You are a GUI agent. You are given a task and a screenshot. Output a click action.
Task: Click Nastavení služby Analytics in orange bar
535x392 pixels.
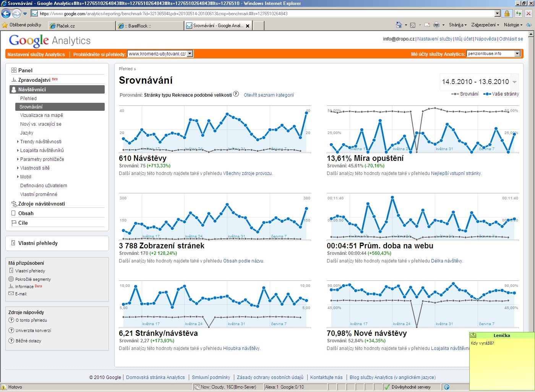coord(36,55)
